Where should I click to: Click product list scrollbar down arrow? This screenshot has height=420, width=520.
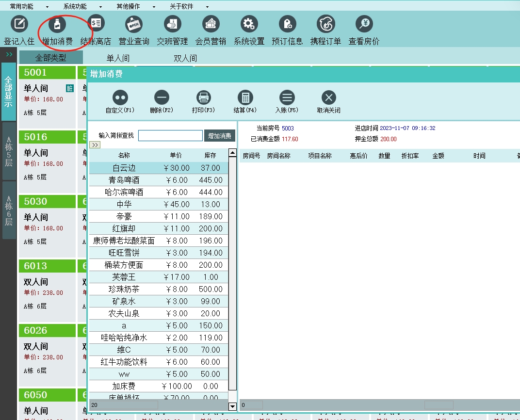pos(232,406)
